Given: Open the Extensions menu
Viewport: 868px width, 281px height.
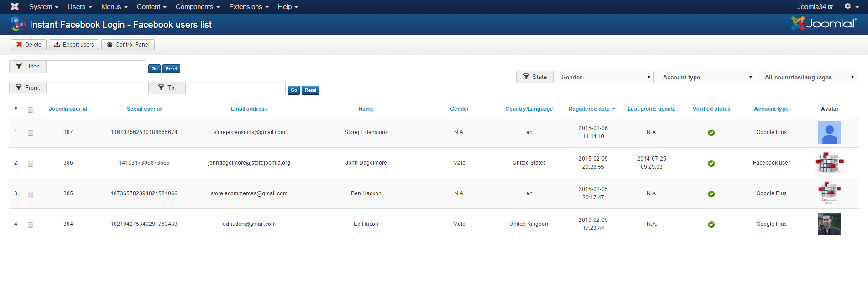Looking at the screenshot, I should pos(249,7).
